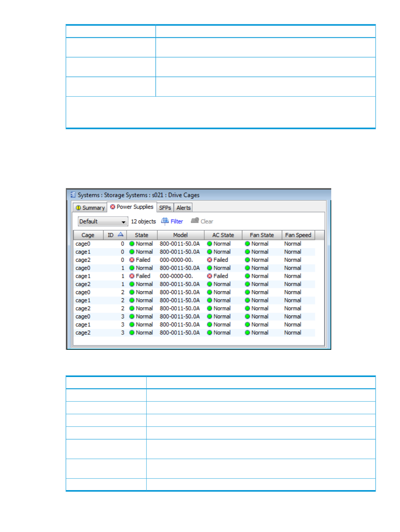Image resolution: width=400 pixels, height=532 pixels.
Task: Sort by the AC State column header
Action: click(x=223, y=235)
